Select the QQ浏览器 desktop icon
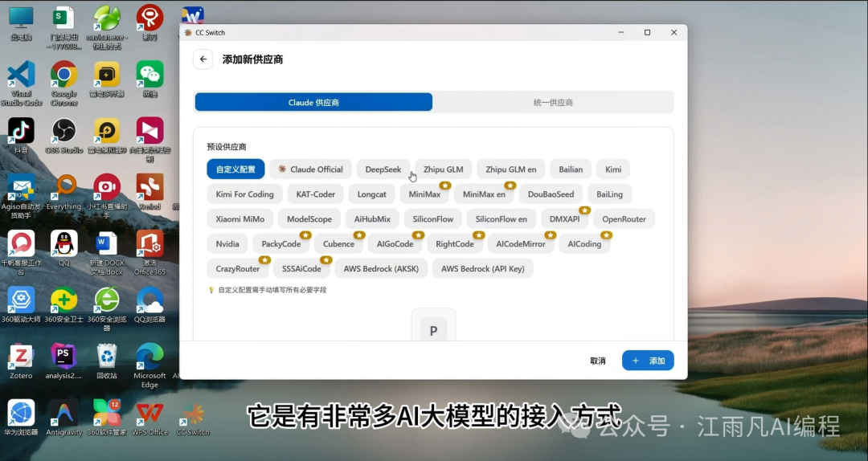The width and height of the screenshot is (868, 461). [150, 305]
